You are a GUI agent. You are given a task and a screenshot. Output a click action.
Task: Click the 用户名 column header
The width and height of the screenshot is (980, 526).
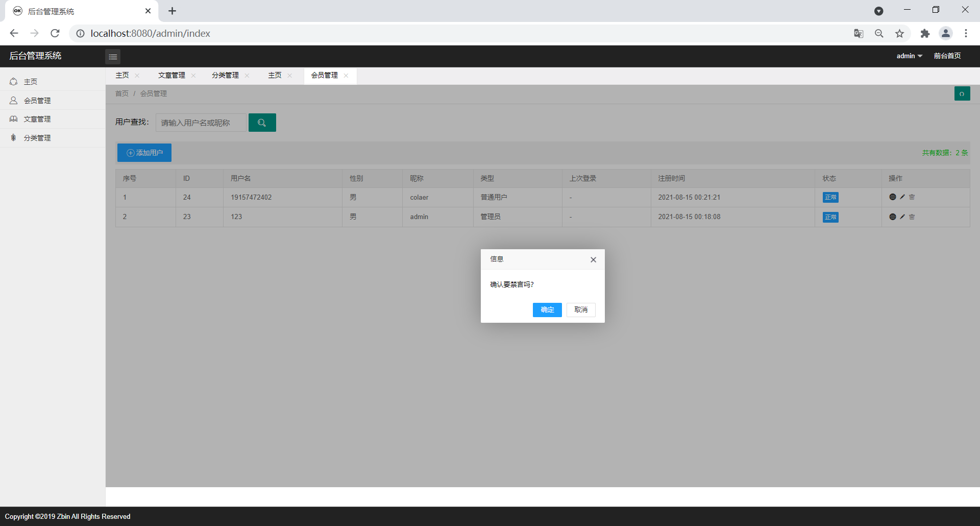(240, 179)
